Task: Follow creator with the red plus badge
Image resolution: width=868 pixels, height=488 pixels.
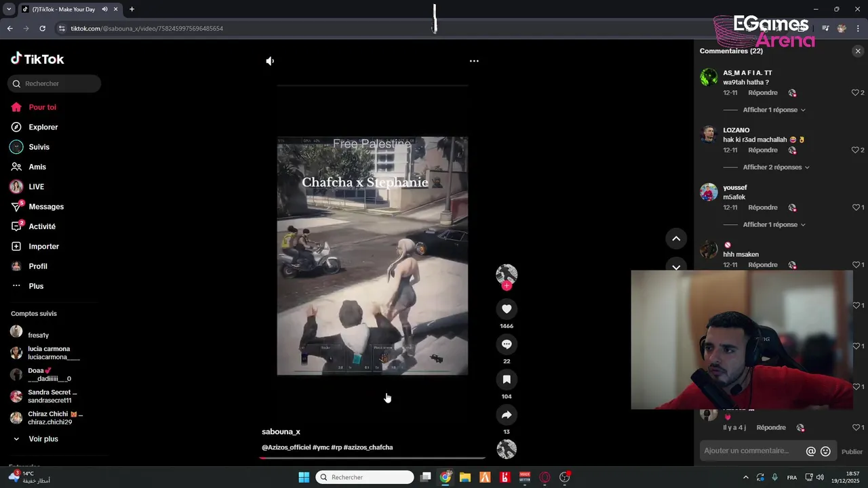Action: [507, 286]
